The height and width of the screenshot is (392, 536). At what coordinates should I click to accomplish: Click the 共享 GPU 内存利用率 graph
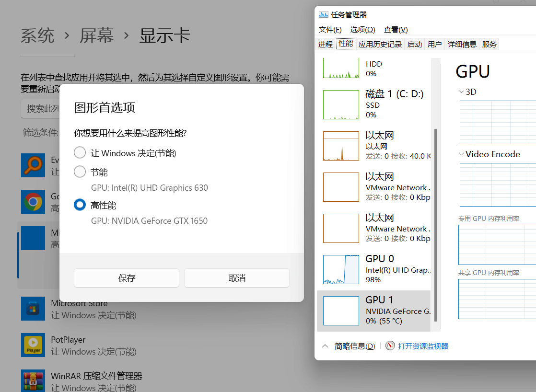pos(497,299)
